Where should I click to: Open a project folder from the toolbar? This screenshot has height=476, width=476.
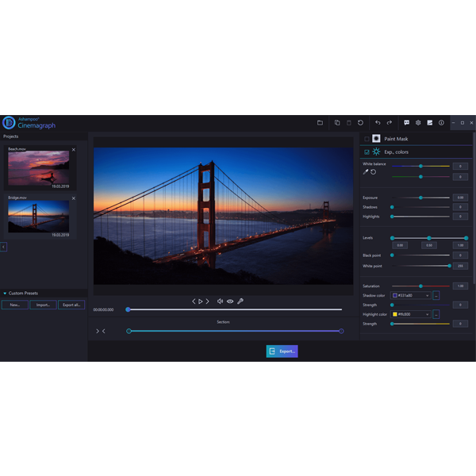[x=320, y=123]
